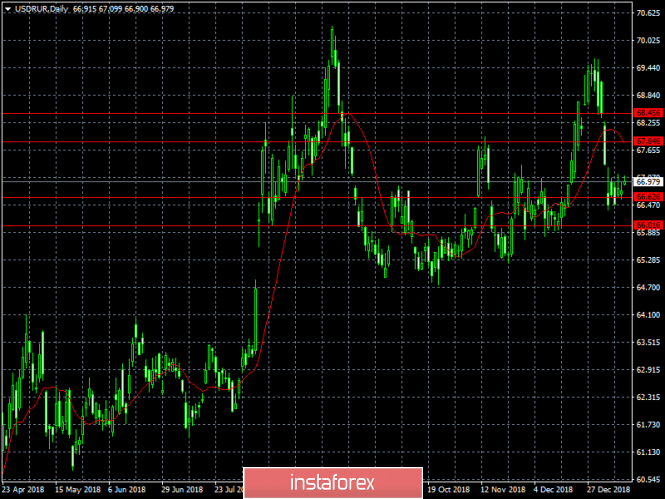The height and width of the screenshot is (499, 665).
Task: Click the USDRUR,Daily chart title text
Action: coord(41,9)
